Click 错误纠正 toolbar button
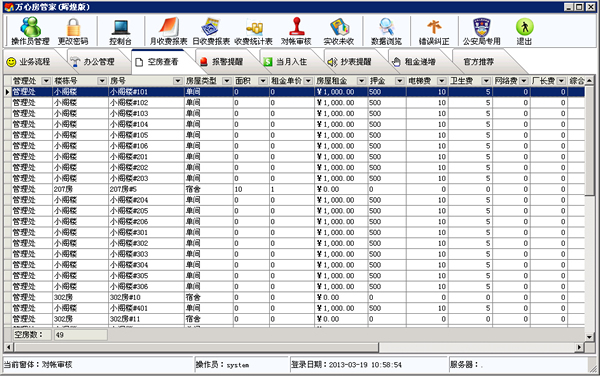 (x=434, y=31)
